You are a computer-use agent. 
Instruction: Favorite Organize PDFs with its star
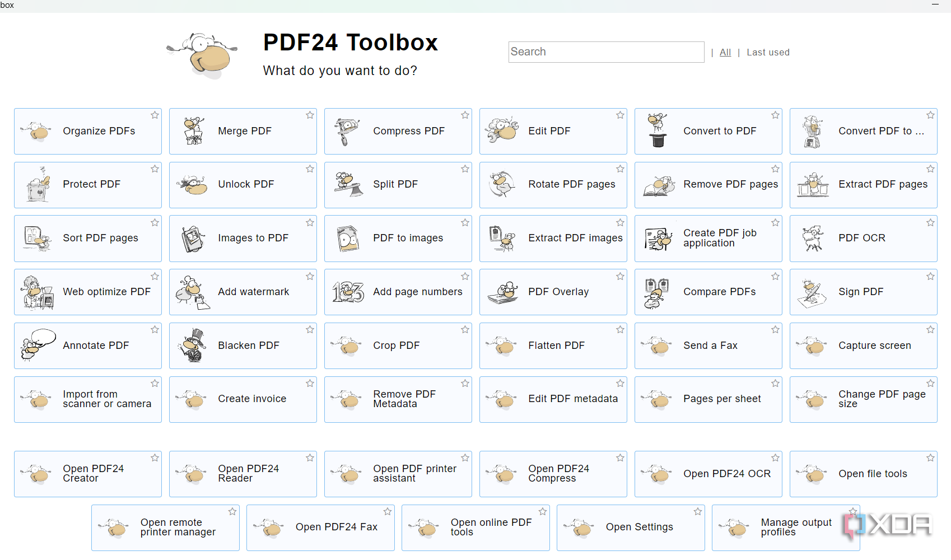(155, 115)
